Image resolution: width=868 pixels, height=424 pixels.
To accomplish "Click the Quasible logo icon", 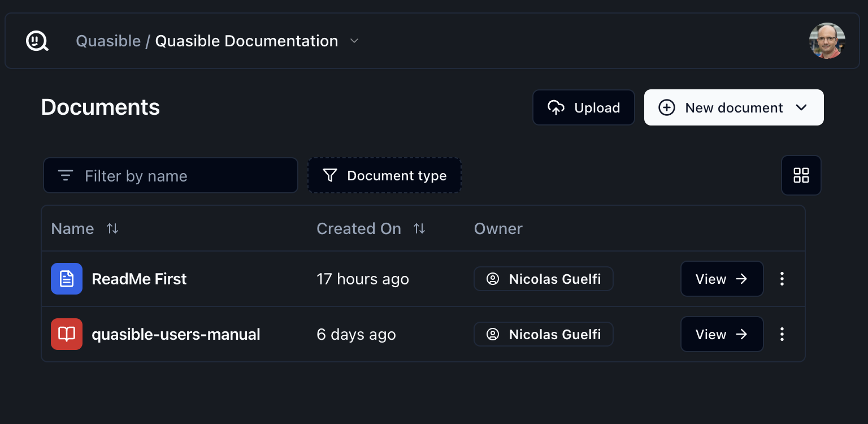I will coord(37,41).
